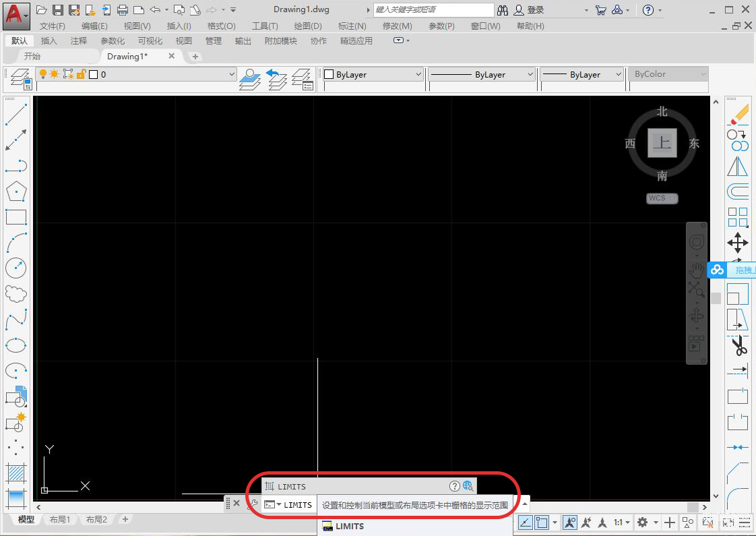Open Layer Properties Manager icon
756x536 pixels.
click(21, 79)
